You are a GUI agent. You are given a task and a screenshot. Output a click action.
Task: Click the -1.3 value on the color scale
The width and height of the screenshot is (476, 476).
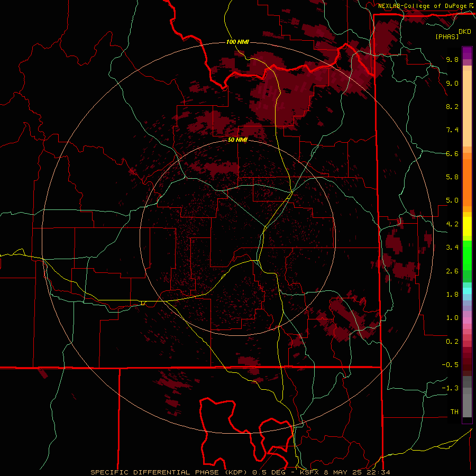[x=450, y=388]
